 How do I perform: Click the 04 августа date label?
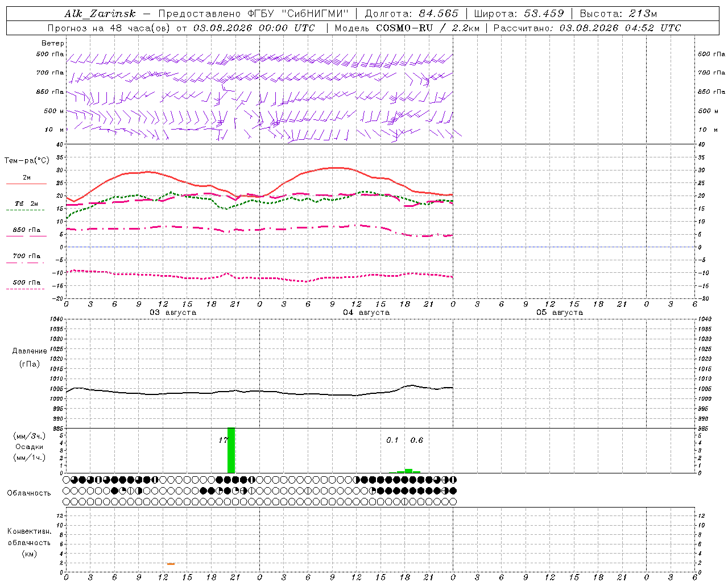coord(366,313)
